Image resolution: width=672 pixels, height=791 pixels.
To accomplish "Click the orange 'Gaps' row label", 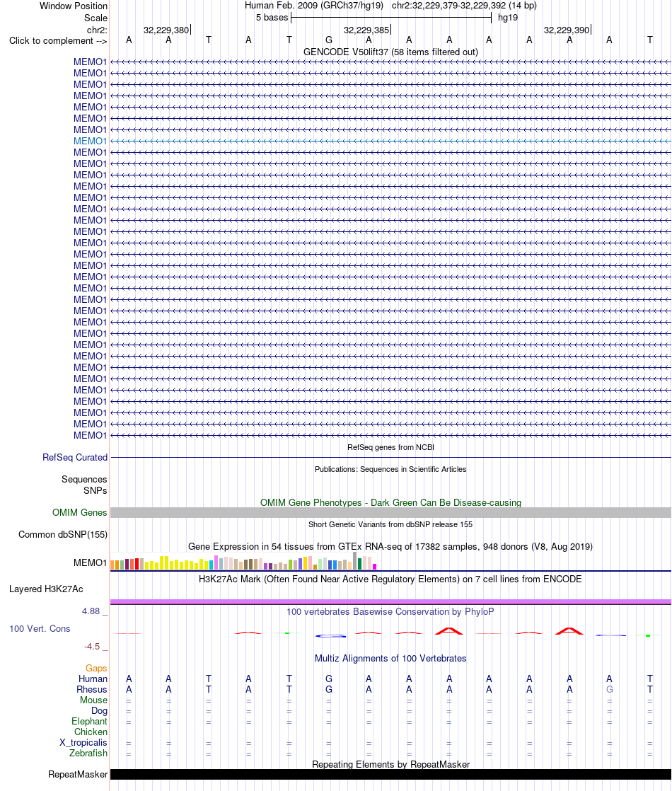I will pos(96,669).
